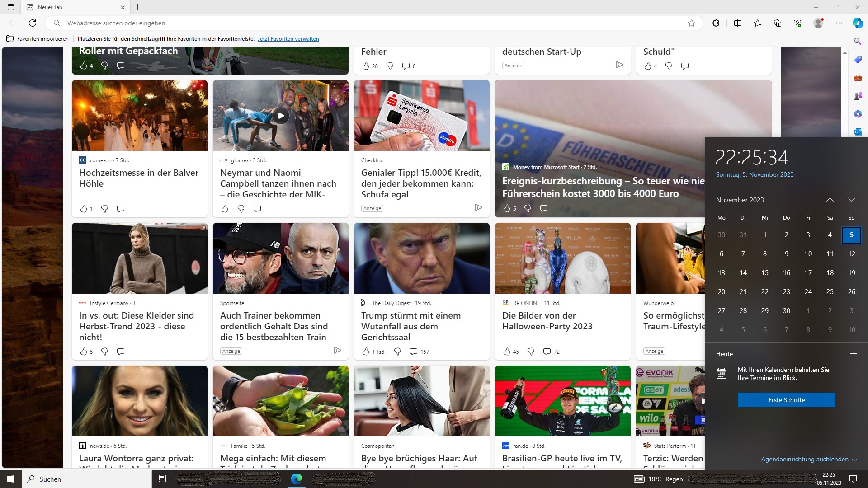Open the Favorites star list icon
The image size is (868, 488).
coord(758,23)
